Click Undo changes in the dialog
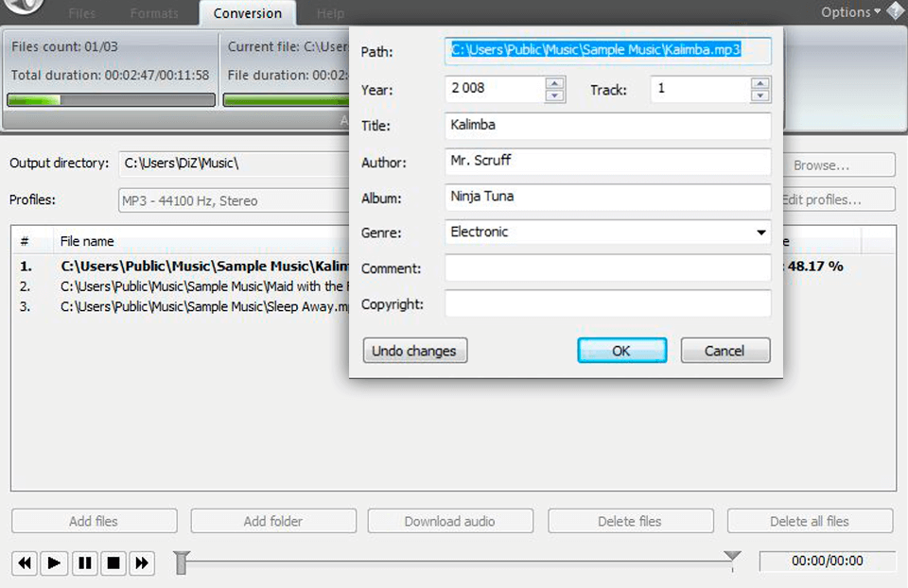The height and width of the screenshot is (588, 908). tap(414, 350)
